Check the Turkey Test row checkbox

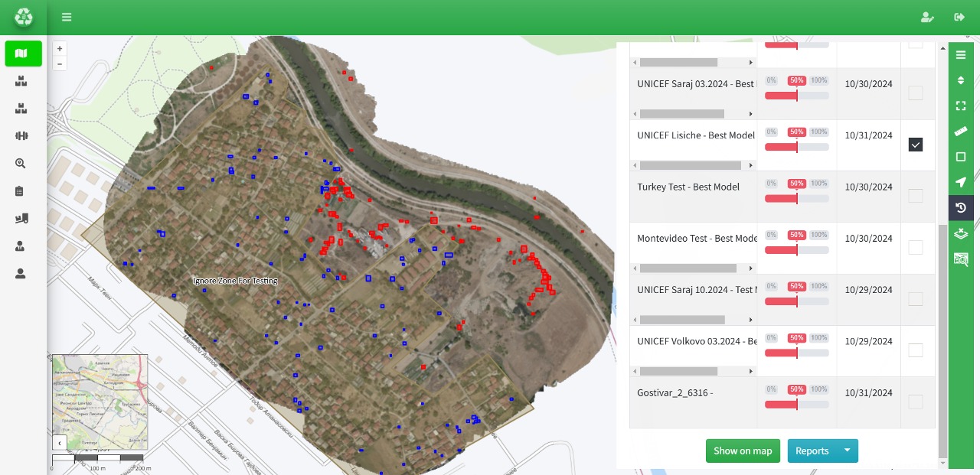point(916,196)
